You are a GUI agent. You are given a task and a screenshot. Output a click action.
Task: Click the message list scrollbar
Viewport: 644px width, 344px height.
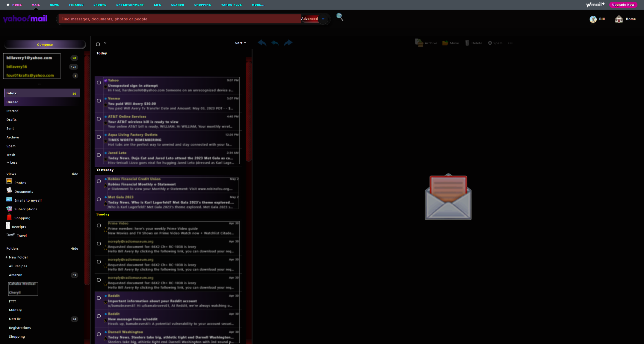pos(248,111)
